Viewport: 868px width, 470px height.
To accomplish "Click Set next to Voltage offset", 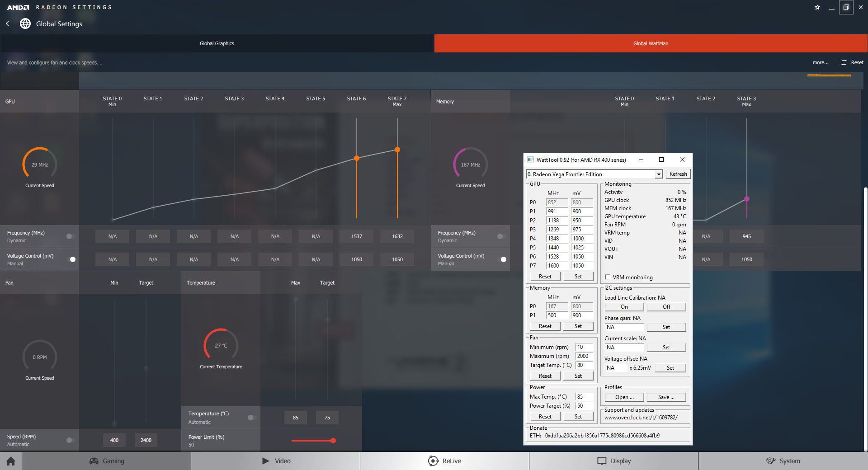I will 670,368.
